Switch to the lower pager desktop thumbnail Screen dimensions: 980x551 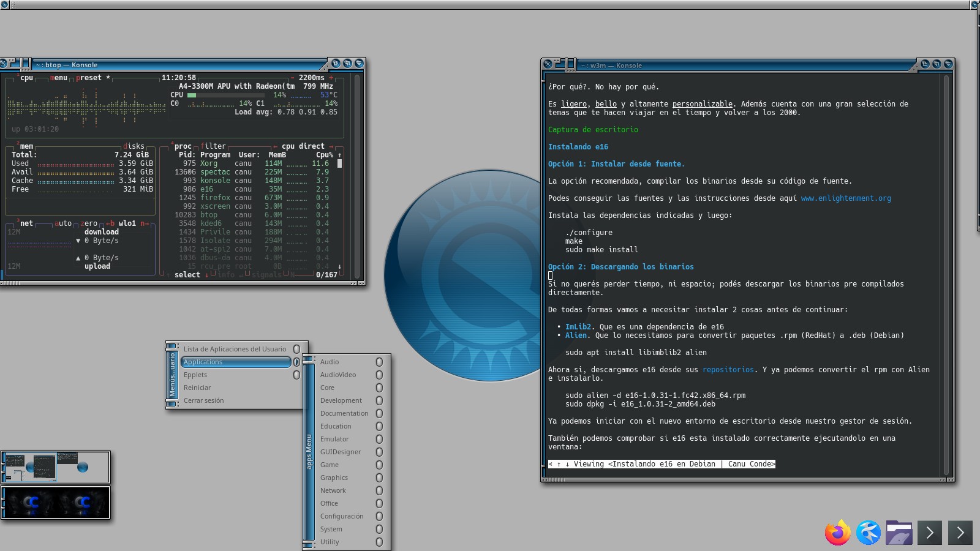(56, 502)
